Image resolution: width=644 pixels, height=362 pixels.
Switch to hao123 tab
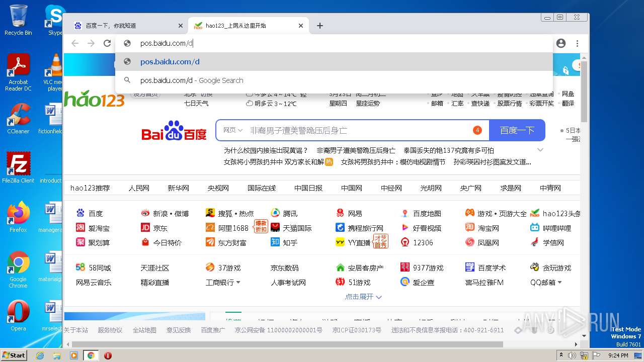pos(249,26)
